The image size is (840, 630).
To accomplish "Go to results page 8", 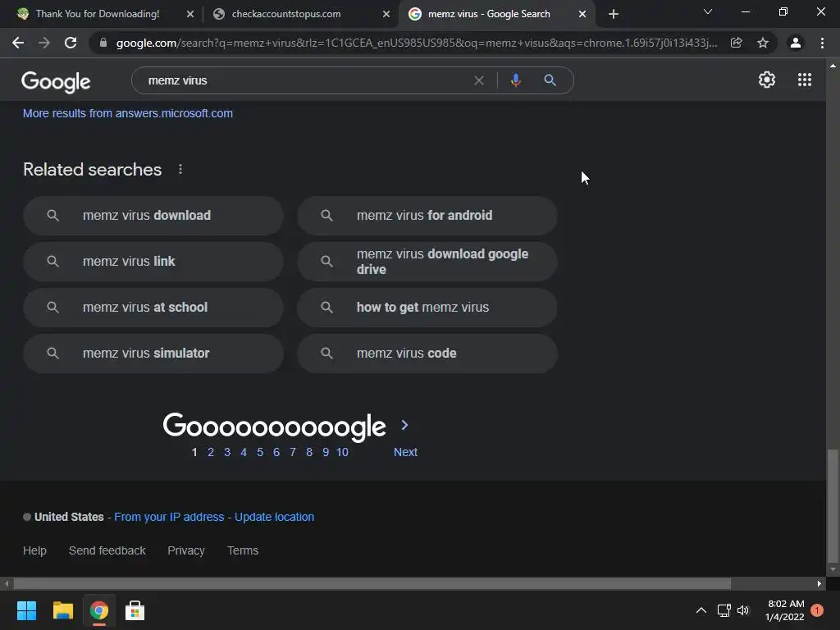I will click(x=309, y=452).
